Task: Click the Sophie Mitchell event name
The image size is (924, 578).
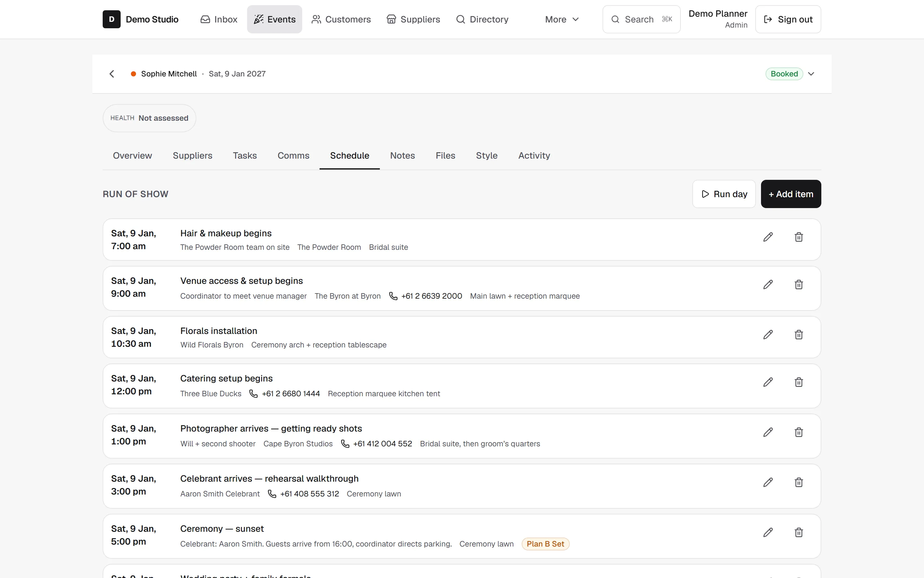Action: 169,74
